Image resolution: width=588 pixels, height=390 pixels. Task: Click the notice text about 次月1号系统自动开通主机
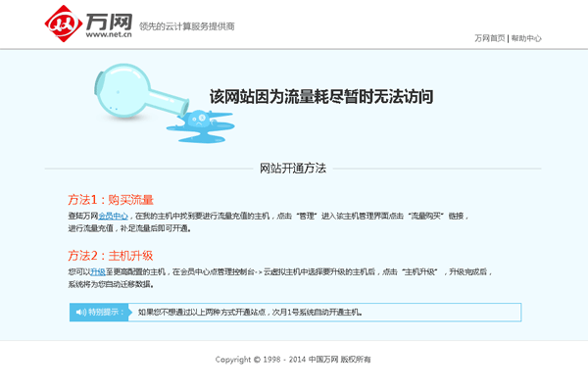click(250, 312)
